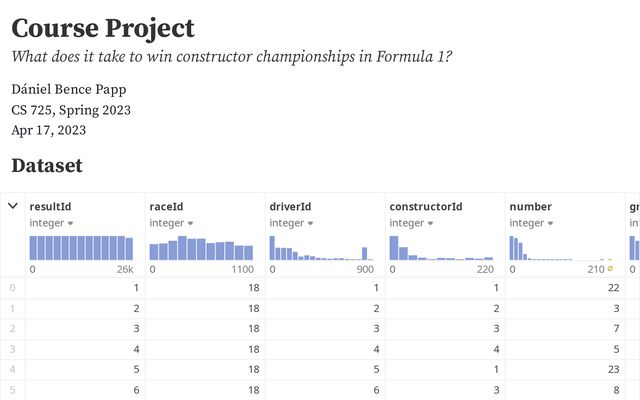Open the constructorId integer type dropdown
Image resolution: width=640 pixels, height=400 pixels.
coord(411,223)
